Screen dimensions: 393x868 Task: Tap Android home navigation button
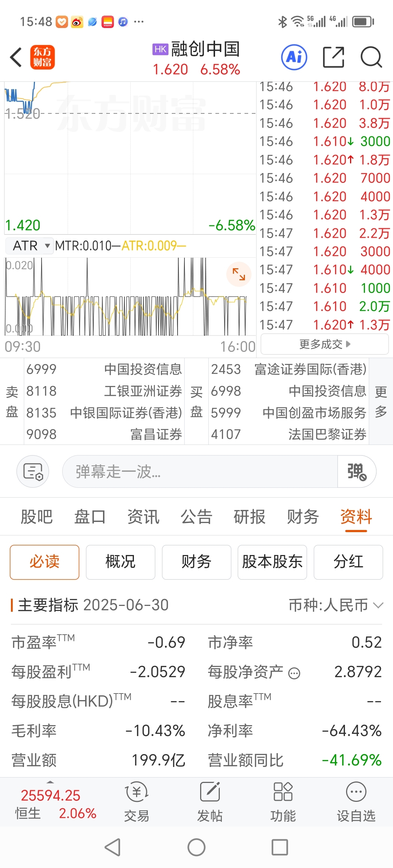(x=196, y=847)
